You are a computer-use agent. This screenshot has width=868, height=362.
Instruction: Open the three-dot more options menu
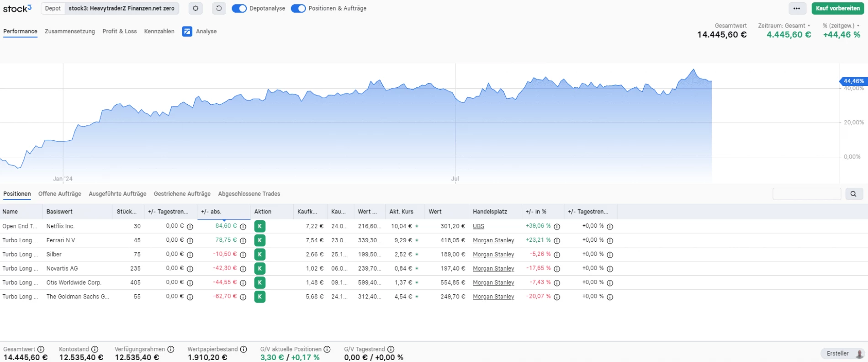(x=797, y=8)
